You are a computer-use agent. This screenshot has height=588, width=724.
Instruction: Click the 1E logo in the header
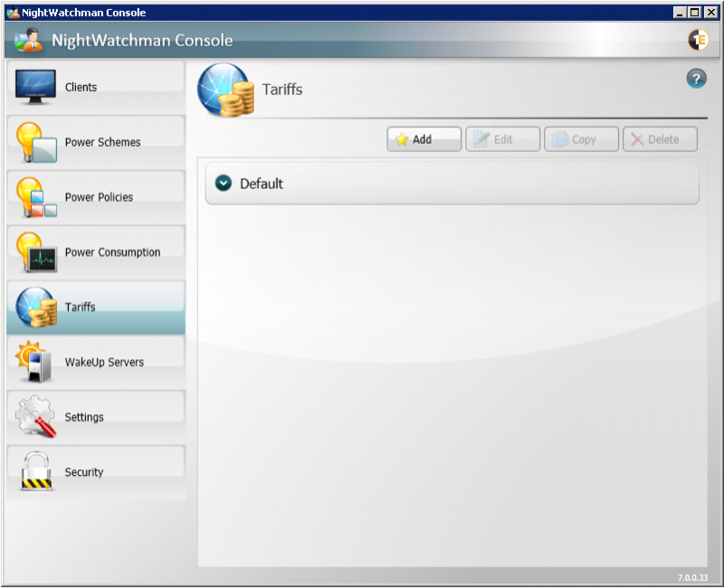click(x=698, y=40)
